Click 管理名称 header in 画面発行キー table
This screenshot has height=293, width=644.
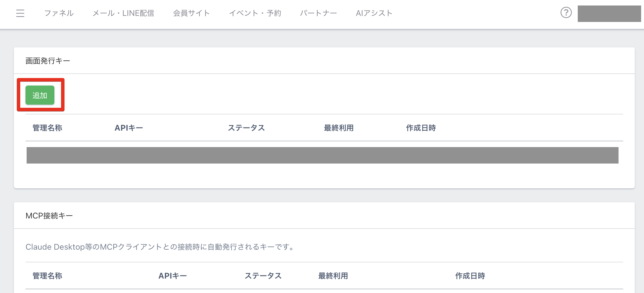[47, 128]
